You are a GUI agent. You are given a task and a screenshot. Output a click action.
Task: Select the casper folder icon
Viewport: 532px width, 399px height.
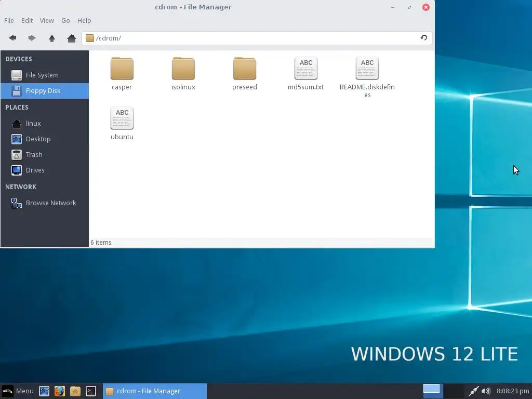click(x=122, y=68)
